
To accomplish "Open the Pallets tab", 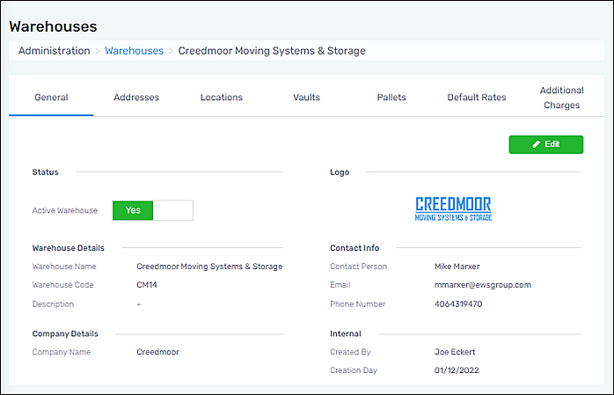I will click(391, 97).
